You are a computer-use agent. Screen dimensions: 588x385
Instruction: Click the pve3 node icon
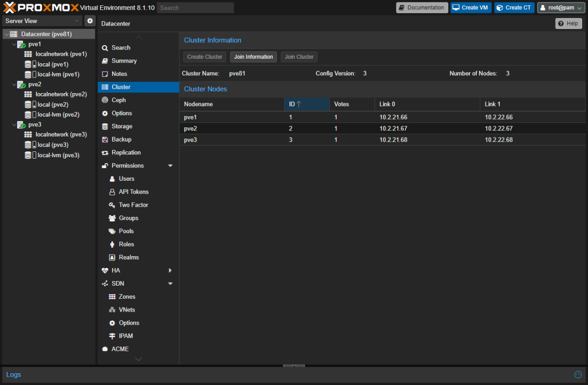click(22, 124)
